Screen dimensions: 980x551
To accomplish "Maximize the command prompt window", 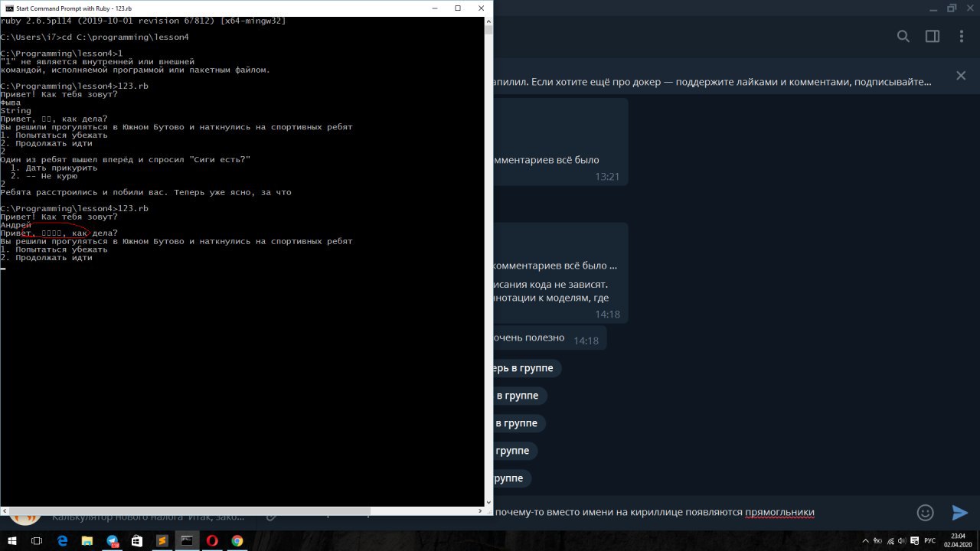I will [458, 8].
